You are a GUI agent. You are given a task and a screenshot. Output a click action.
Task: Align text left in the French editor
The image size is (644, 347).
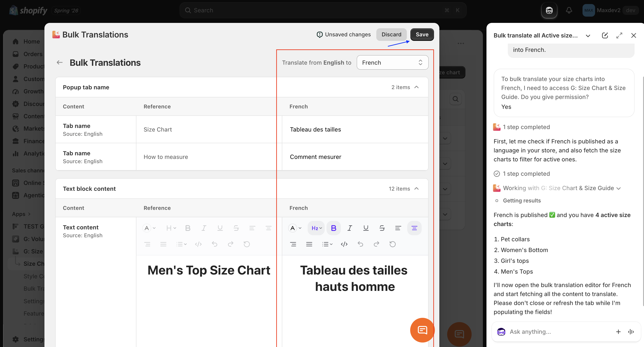[x=398, y=228]
